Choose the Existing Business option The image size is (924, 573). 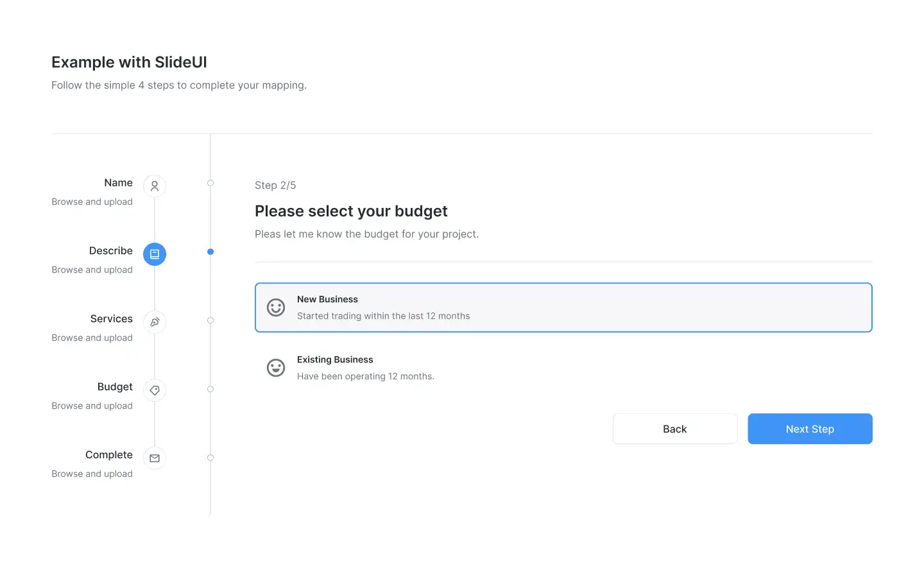pos(563,368)
